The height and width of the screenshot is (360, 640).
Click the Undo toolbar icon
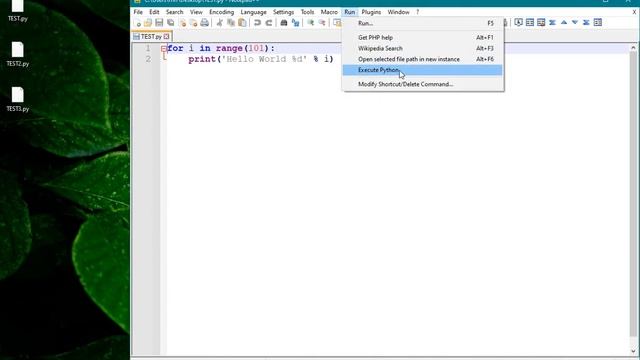point(257,23)
